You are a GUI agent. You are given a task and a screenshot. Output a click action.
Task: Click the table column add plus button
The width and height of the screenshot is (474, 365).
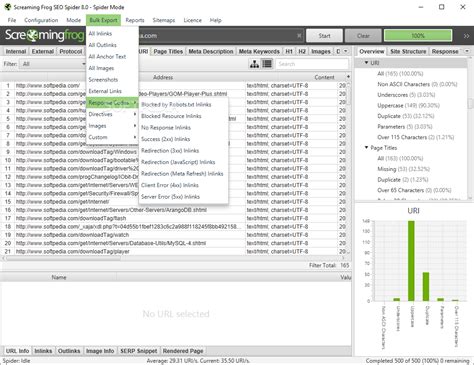tap(348, 77)
